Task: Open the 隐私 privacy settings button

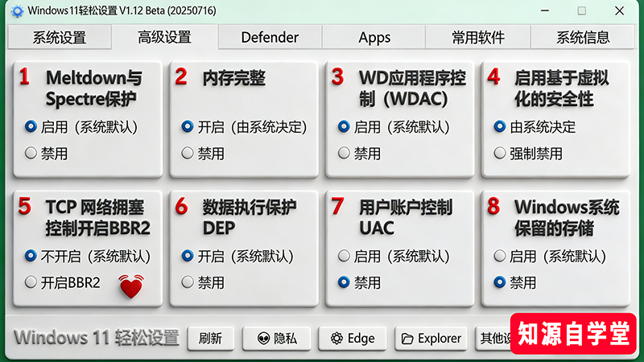Action: coord(276,338)
